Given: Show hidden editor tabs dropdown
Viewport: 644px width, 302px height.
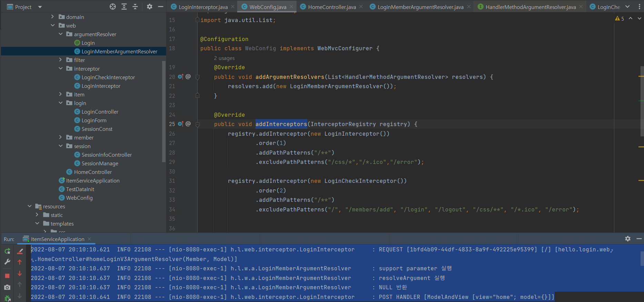Looking at the screenshot, I should pos(627,7).
